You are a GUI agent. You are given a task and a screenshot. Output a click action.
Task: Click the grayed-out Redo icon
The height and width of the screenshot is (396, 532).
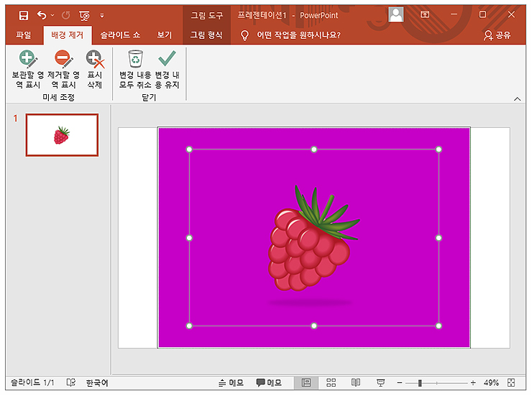click(66, 15)
